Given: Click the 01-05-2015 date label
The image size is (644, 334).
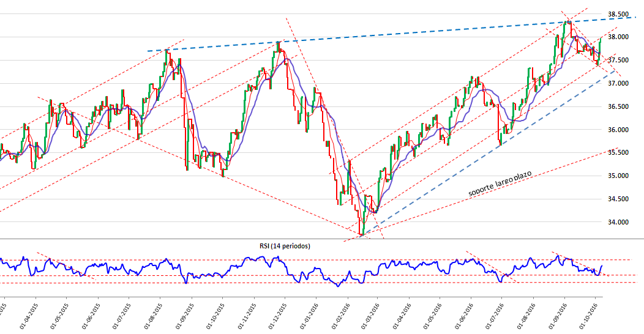Looking at the screenshot, I should click(x=59, y=317).
